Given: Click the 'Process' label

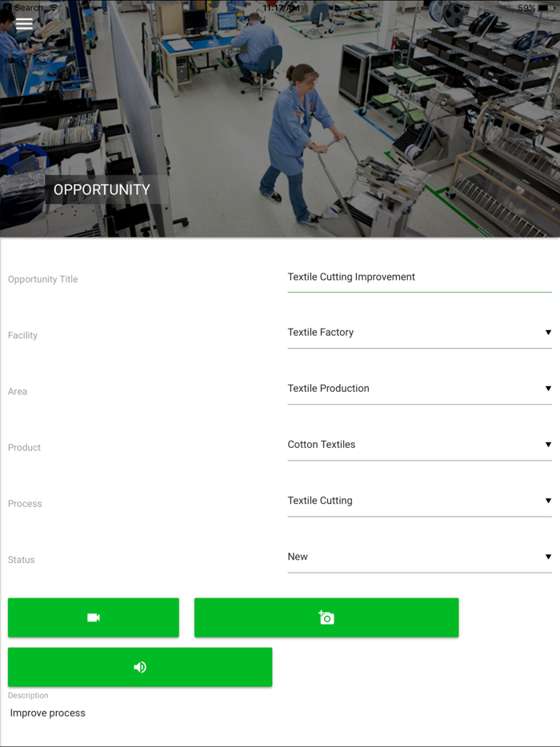Looking at the screenshot, I should [x=25, y=504].
